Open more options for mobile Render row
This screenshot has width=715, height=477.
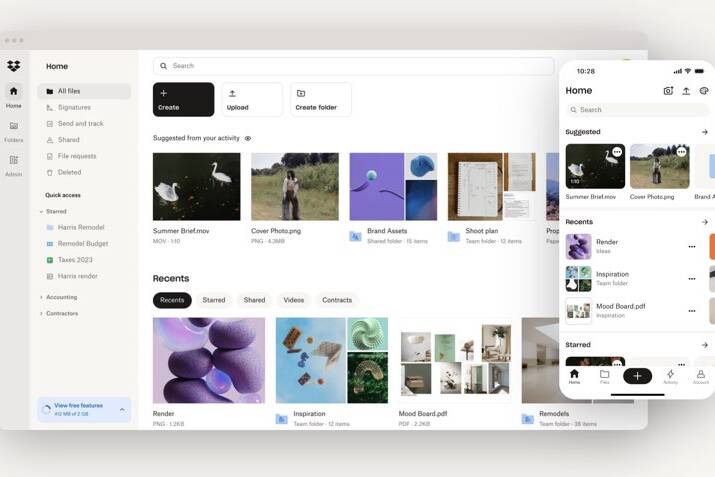[x=692, y=247]
